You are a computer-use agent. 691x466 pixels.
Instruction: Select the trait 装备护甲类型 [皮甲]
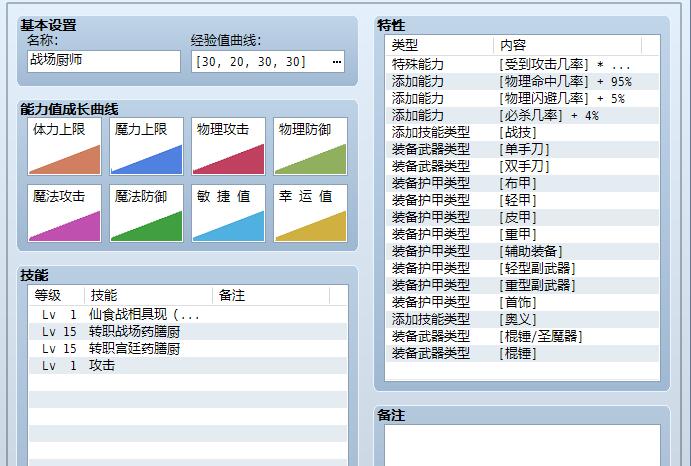[x=522, y=217]
